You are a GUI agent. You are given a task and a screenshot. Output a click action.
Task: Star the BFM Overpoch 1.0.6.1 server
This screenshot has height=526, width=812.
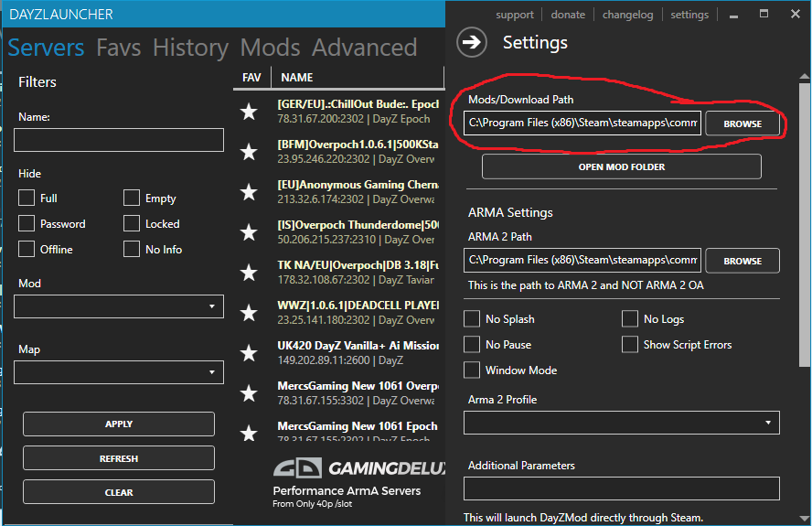(249, 152)
